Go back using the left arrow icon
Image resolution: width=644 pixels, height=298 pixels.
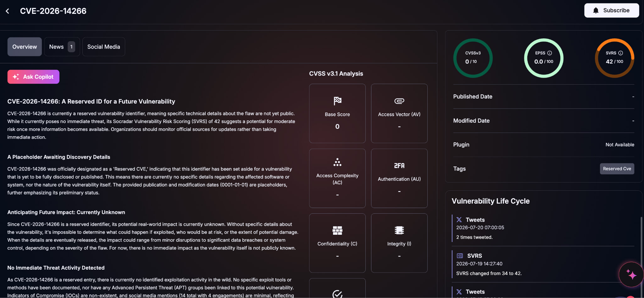[8, 11]
